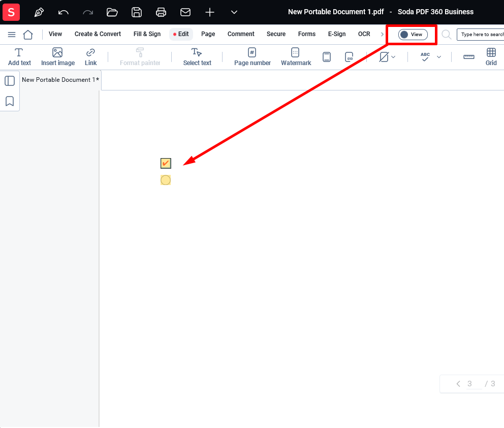Undo the last action
This screenshot has width=504, height=428.
[x=64, y=12]
